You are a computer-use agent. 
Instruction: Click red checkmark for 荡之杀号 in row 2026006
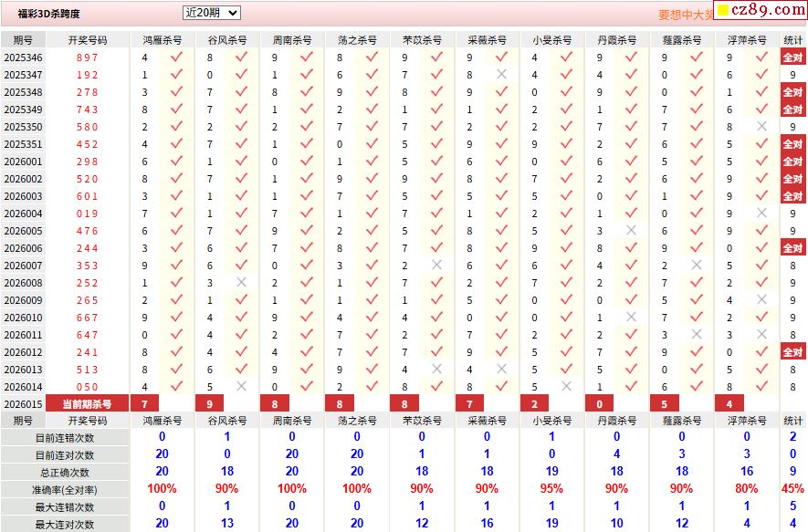372,247
